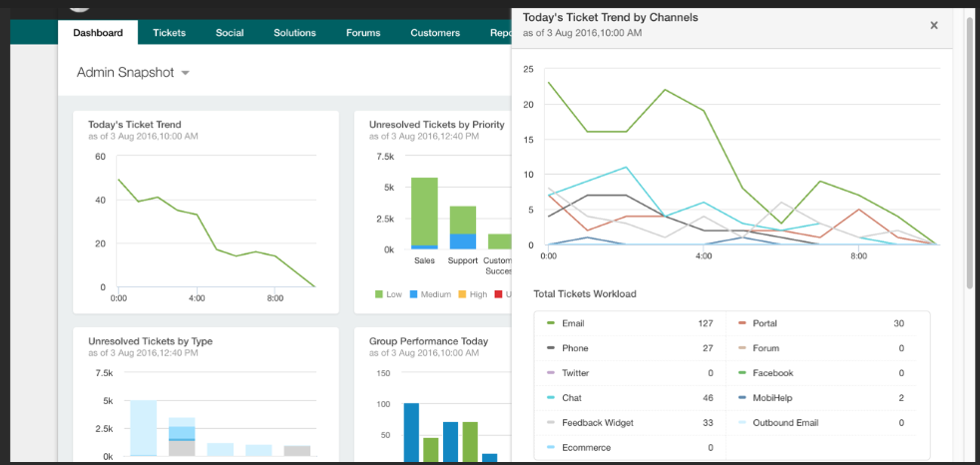Click the tallest blue Group Performance bar
The image size is (980, 465).
tap(410, 432)
